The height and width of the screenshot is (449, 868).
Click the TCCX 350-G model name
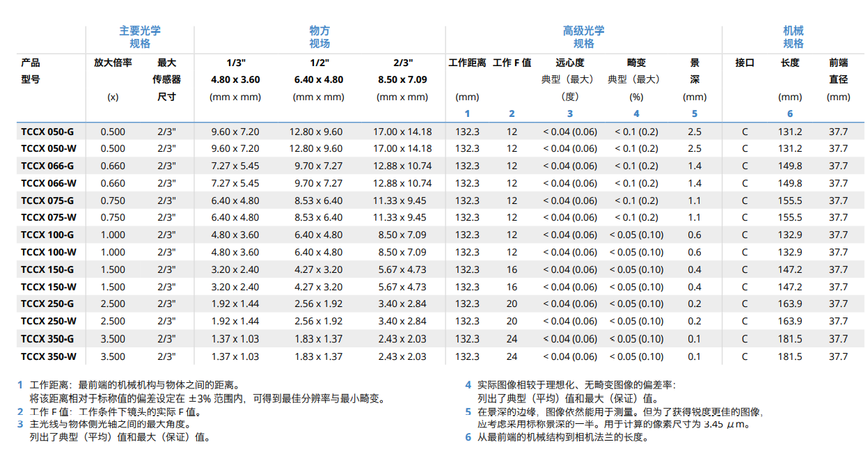[x=47, y=339]
